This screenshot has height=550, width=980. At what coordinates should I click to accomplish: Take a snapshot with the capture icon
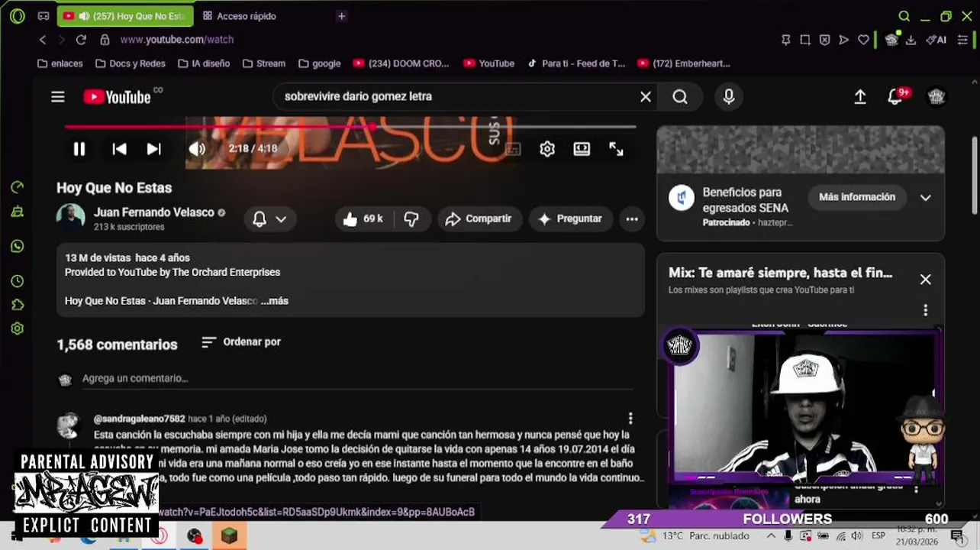[805, 40]
